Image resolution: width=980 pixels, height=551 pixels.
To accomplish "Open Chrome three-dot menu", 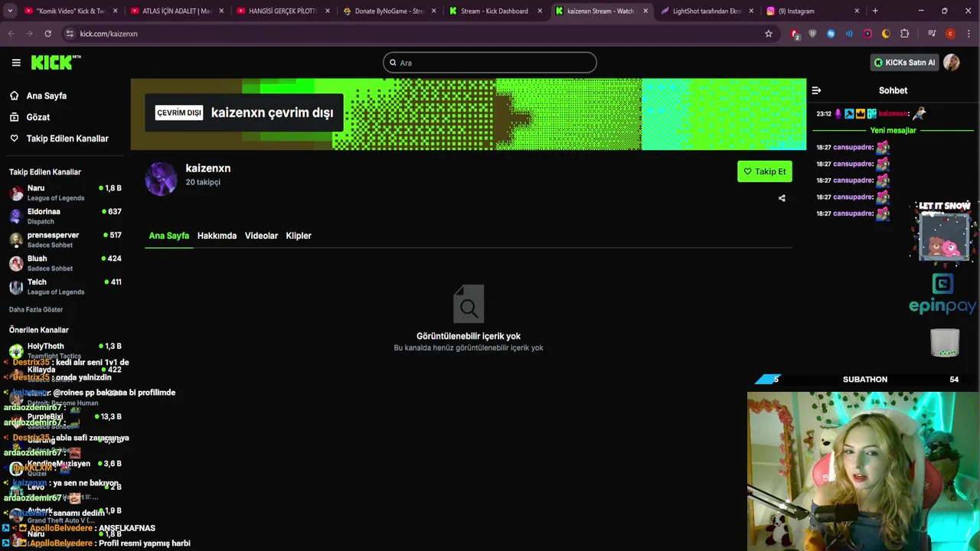I will (x=969, y=34).
